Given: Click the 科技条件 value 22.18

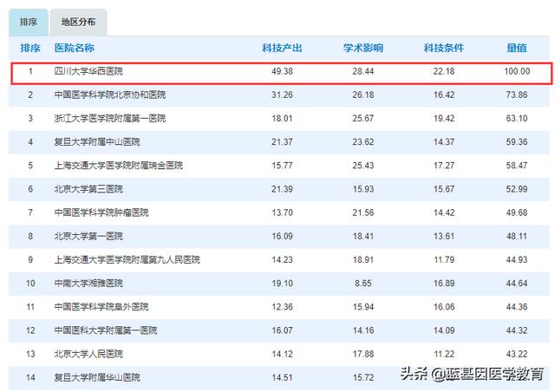Looking at the screenshot, I should pos(444,71).
